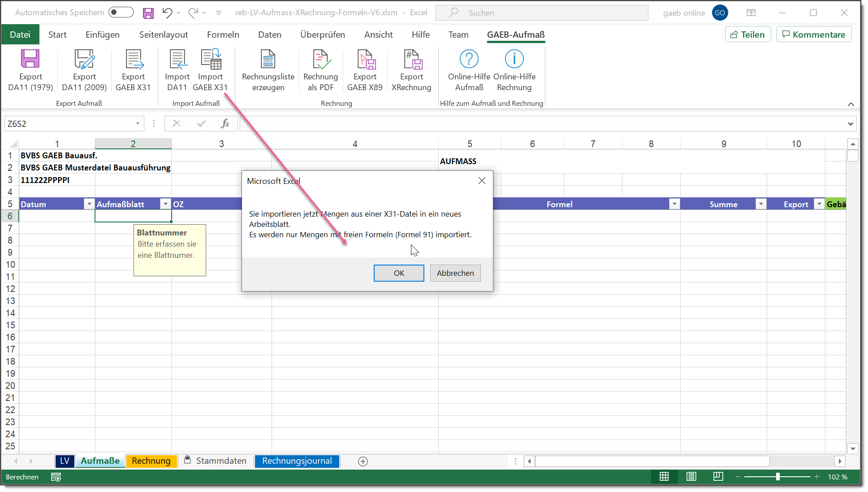Toggle Automatisches Speichern switch

[x=121, y=13]
